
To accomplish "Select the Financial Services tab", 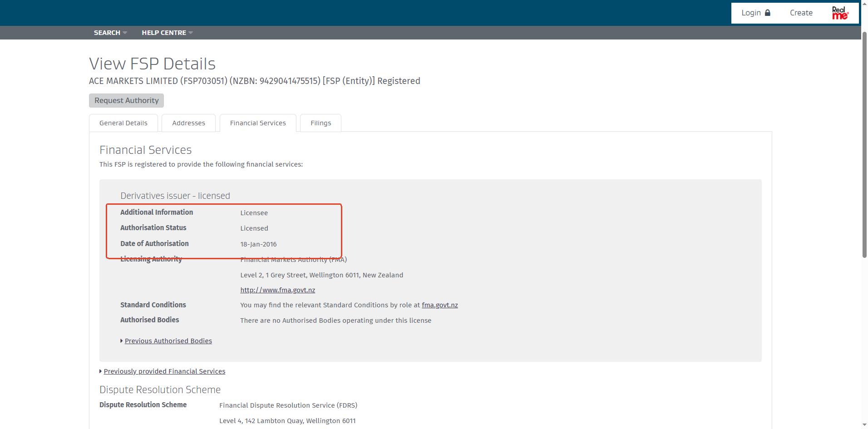I will click(x=258, y=123).
